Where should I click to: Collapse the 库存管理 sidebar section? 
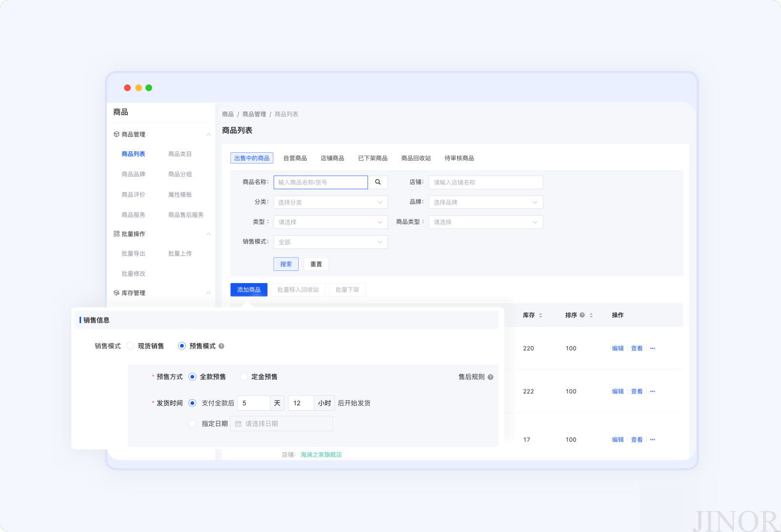208,293
